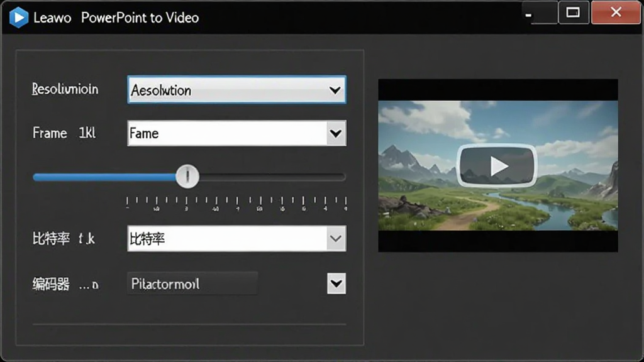Image resolution: width=644 pixels, height=362 pixels.
Task: Click the 比特率 label text
Action: click(x=51, y=238)
